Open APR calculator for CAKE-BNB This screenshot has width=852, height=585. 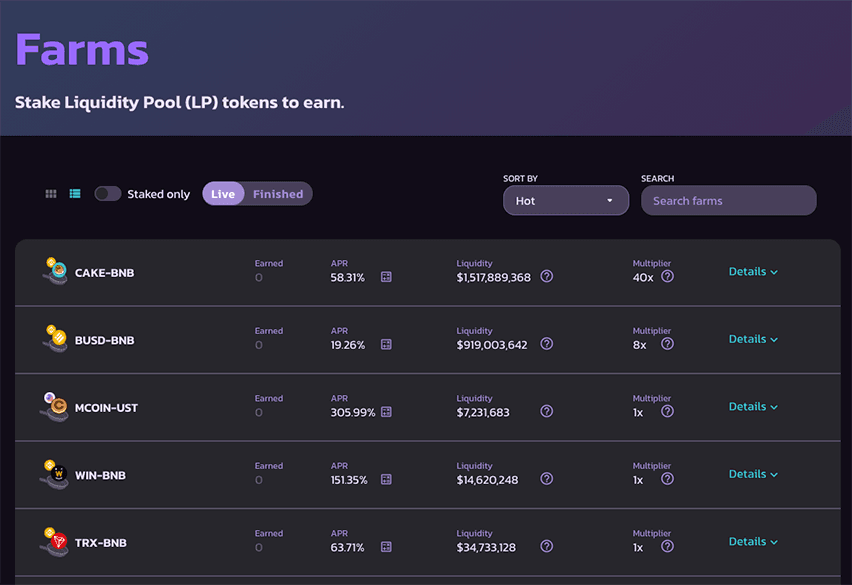coord(386,277)
